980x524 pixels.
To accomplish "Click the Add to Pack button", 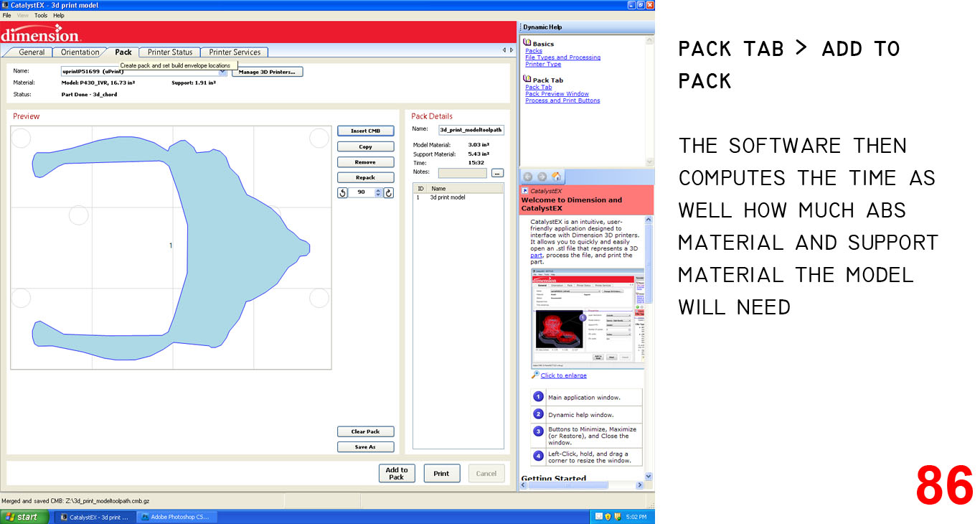I will 397,473.
